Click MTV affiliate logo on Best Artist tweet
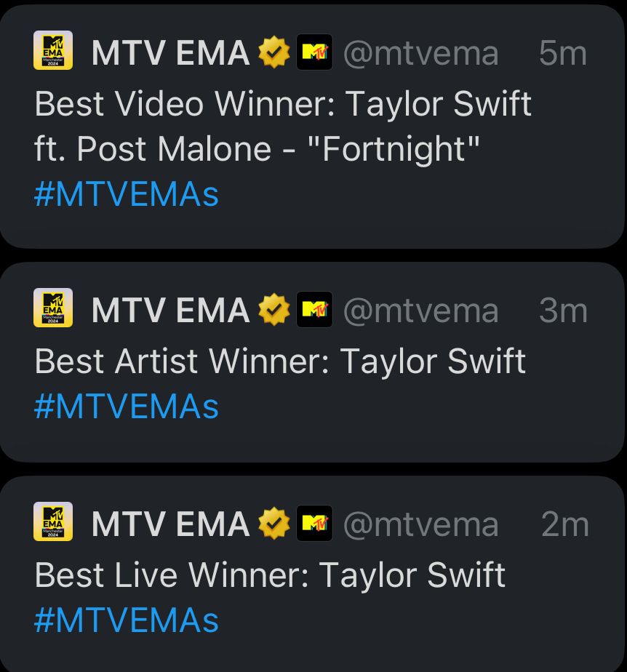Viewport: 627px width, 672px height. click(x=314, y=309)
